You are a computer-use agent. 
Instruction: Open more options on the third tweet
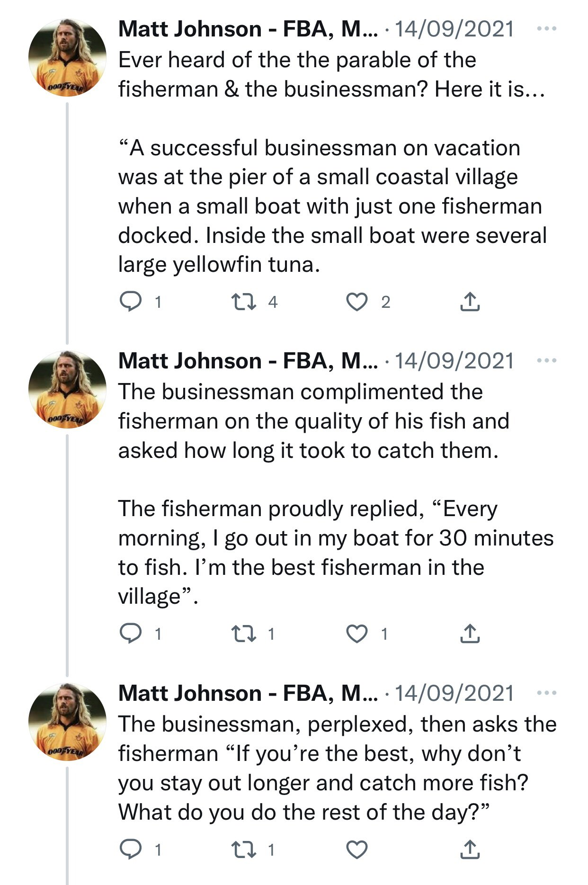(x=547, y=693)
